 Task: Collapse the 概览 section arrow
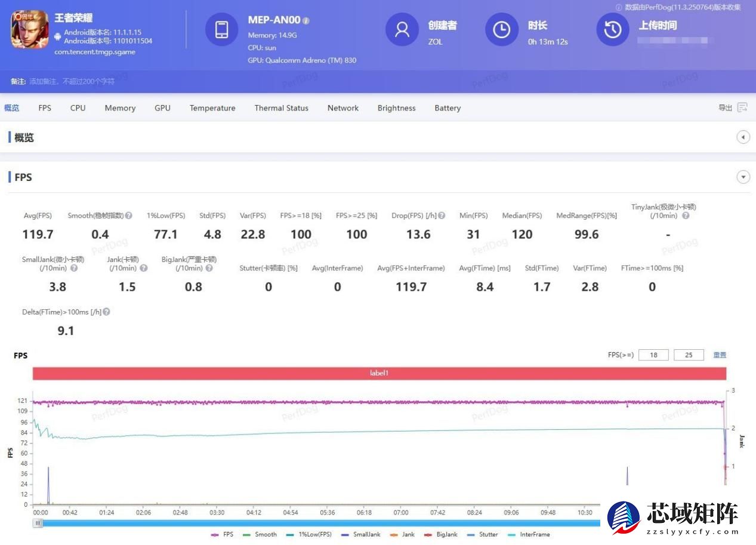(x=743, y=137)
